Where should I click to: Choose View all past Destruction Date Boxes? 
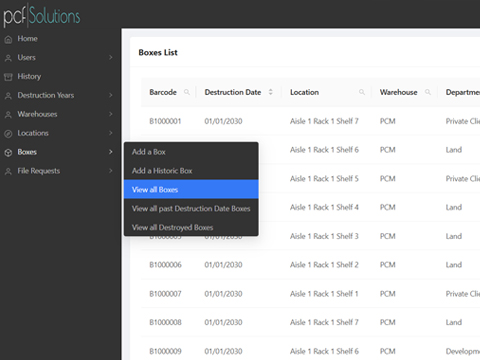191,208
